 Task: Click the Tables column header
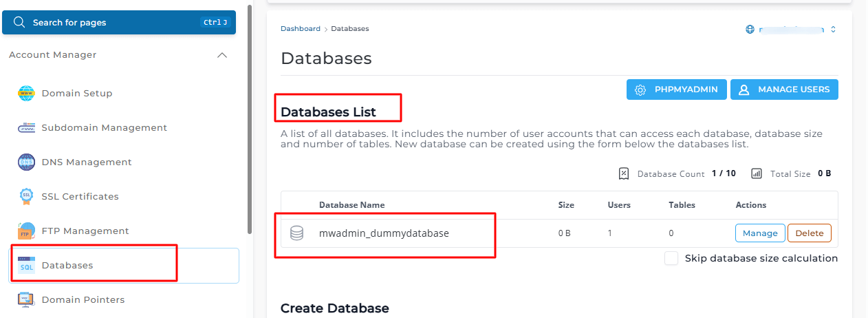[682, 205]
